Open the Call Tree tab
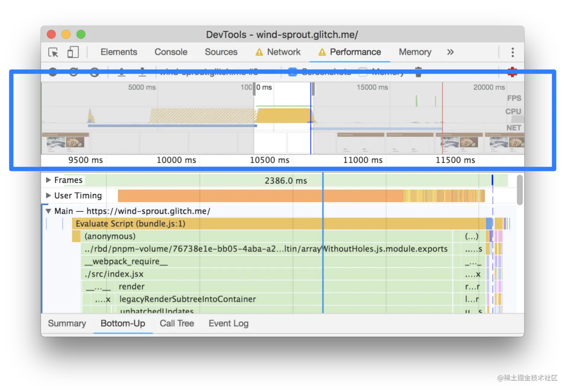The height and width of the screenshot is (392, 568). 177,324
